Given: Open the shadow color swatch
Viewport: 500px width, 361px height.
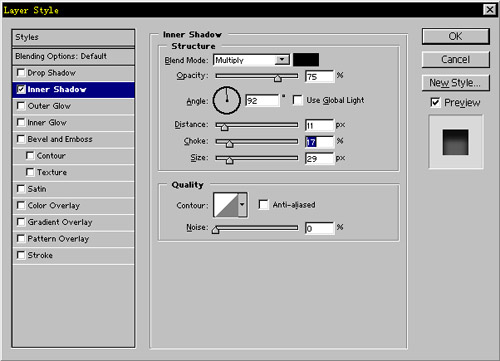Looking at the screenshot, I should click(x=306, y=60).
